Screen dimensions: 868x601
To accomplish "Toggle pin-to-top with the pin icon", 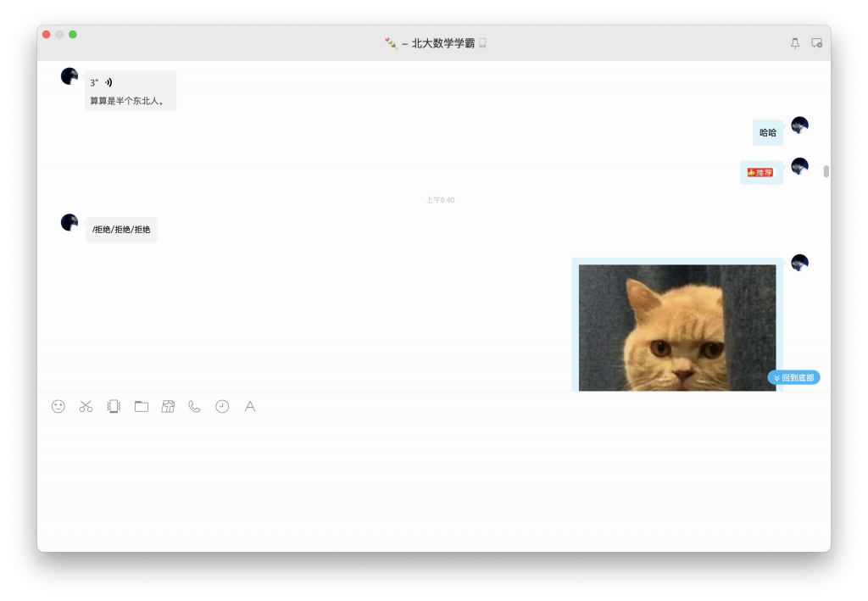I will coord(794,42).
